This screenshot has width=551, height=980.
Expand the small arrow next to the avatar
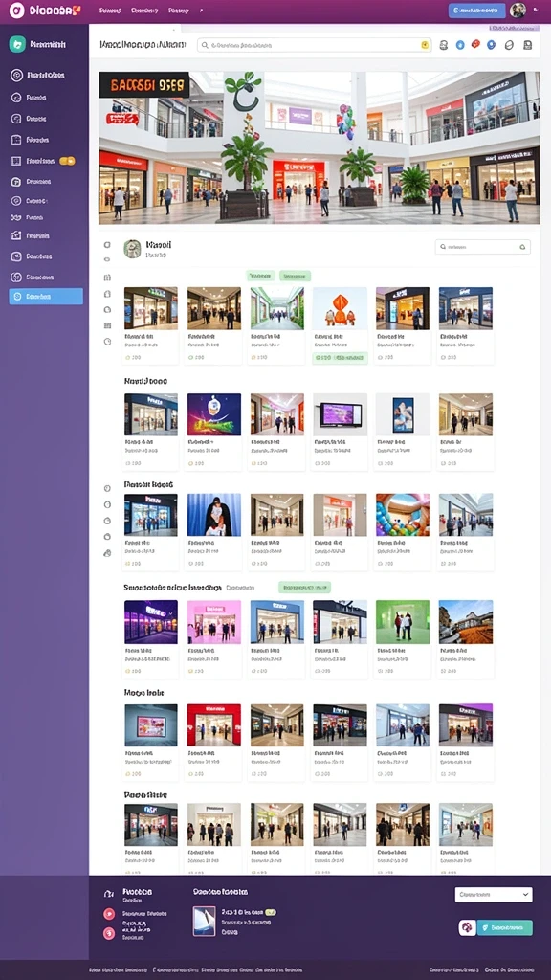(x=536, y=11)
